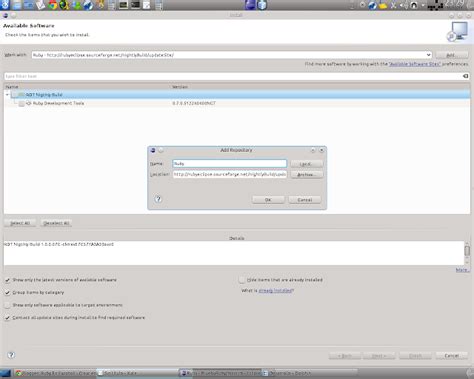Click the repository Name input field
This screenshot has width=474, height=379.
coord(229,164)
